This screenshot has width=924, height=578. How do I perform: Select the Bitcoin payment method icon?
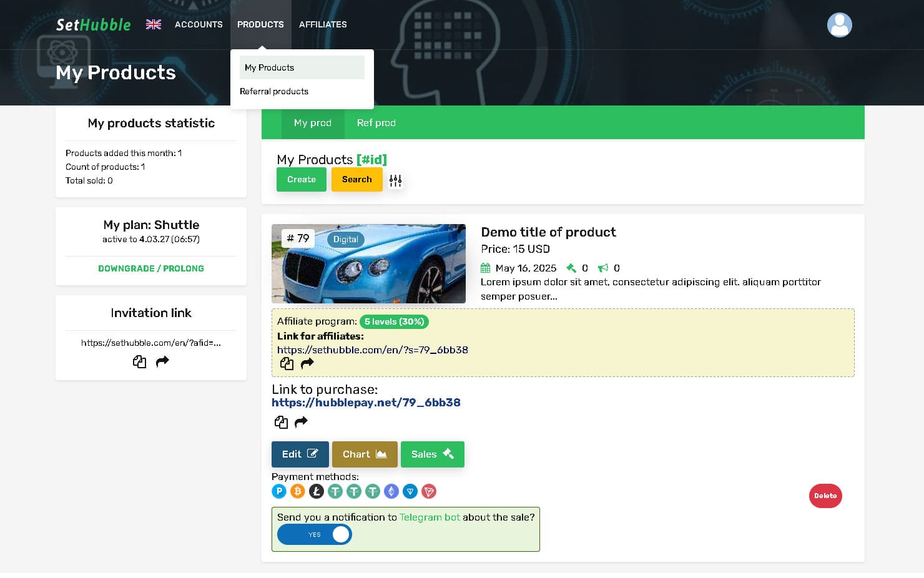(298, 491)
